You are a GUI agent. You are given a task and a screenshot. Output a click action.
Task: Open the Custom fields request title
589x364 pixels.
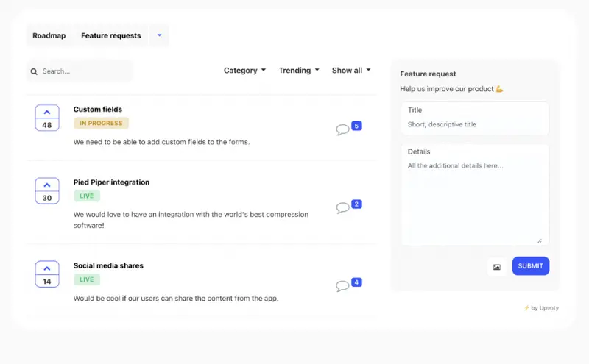point(98,109)
